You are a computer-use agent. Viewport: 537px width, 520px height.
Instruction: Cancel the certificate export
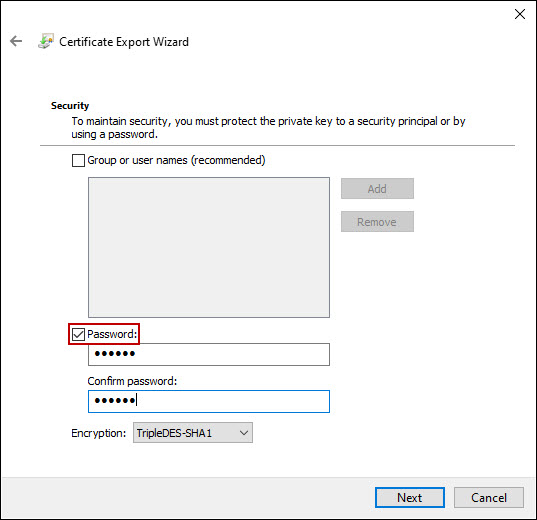(489, 497)
